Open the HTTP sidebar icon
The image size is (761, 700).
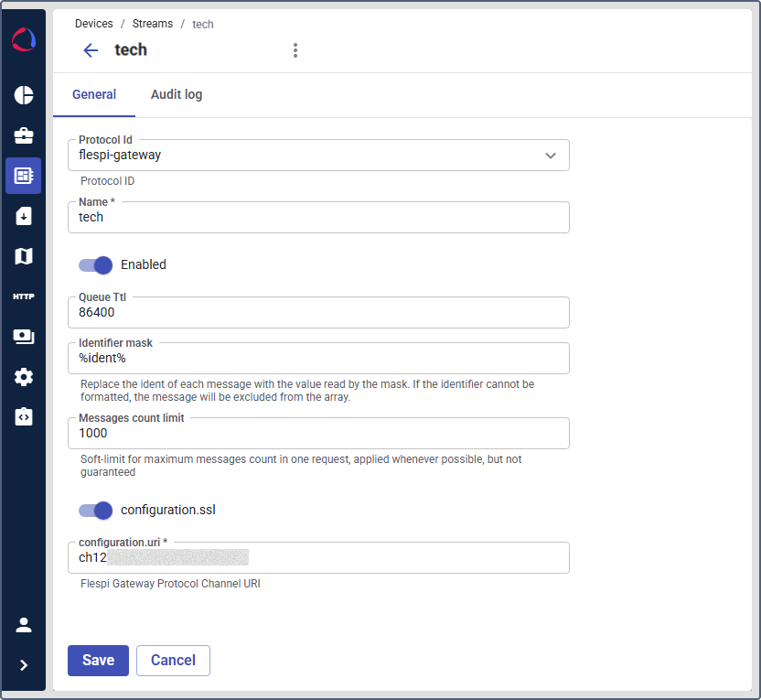pos(24,296)
